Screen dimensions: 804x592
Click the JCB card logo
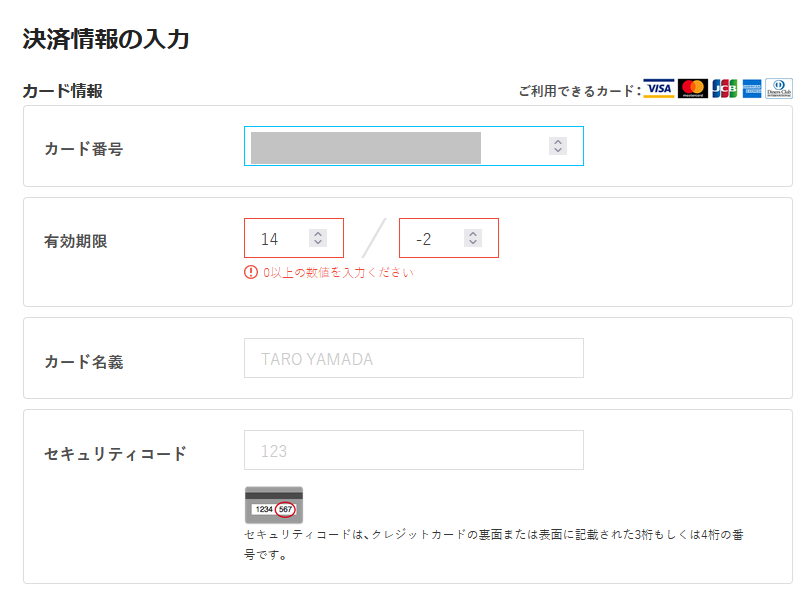725,89
